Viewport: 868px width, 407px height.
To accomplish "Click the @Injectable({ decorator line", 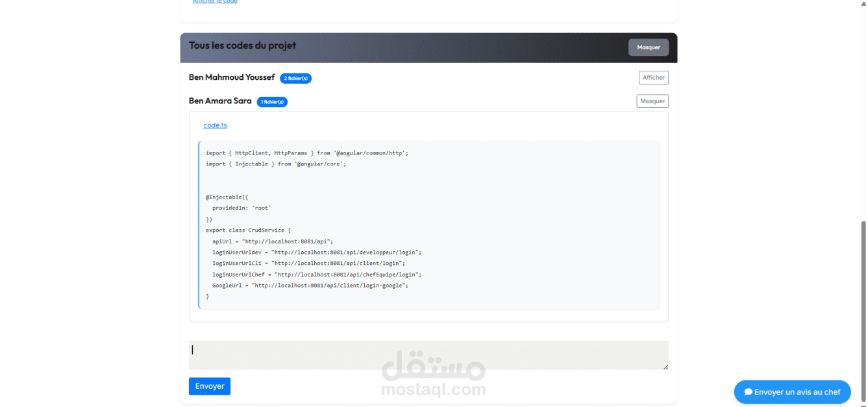I will click(x=227, y=197).
